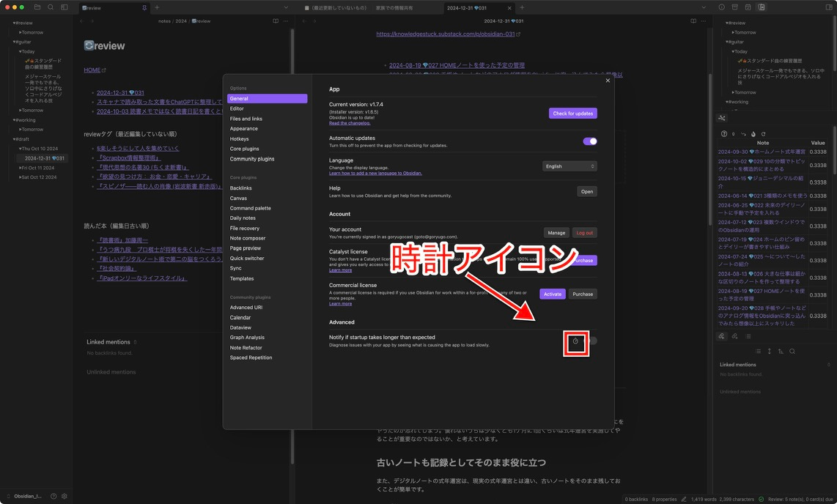Expand Sat Oct 12 2024 in left sidebar
The width and height of the screenshot is (837, 504).
pyautogui.click(x=37, y=177)
